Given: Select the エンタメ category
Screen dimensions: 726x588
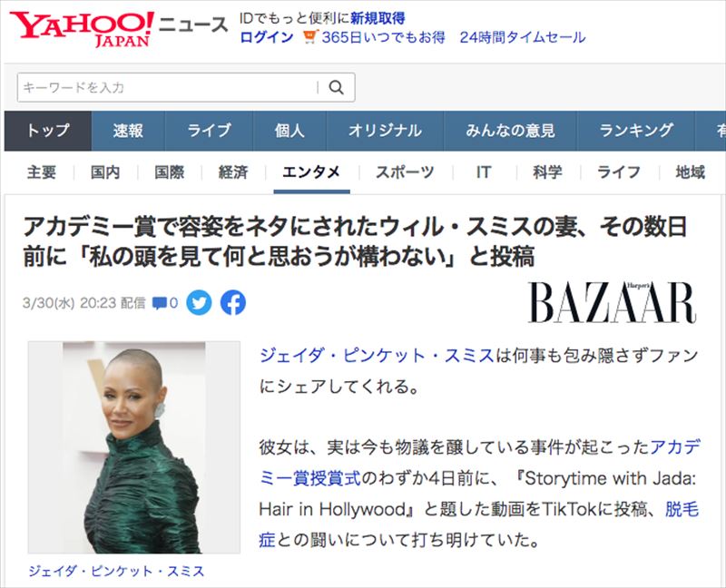Looking at the screenshot, I should point(311,172).
